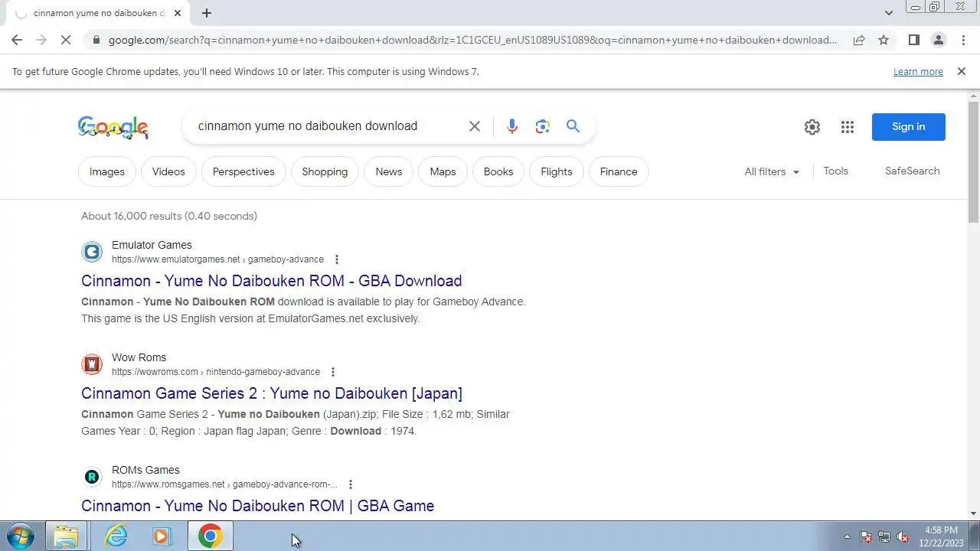Click the Wow Roms site favicon
980x551 pixels.
(x=92, y=364)
